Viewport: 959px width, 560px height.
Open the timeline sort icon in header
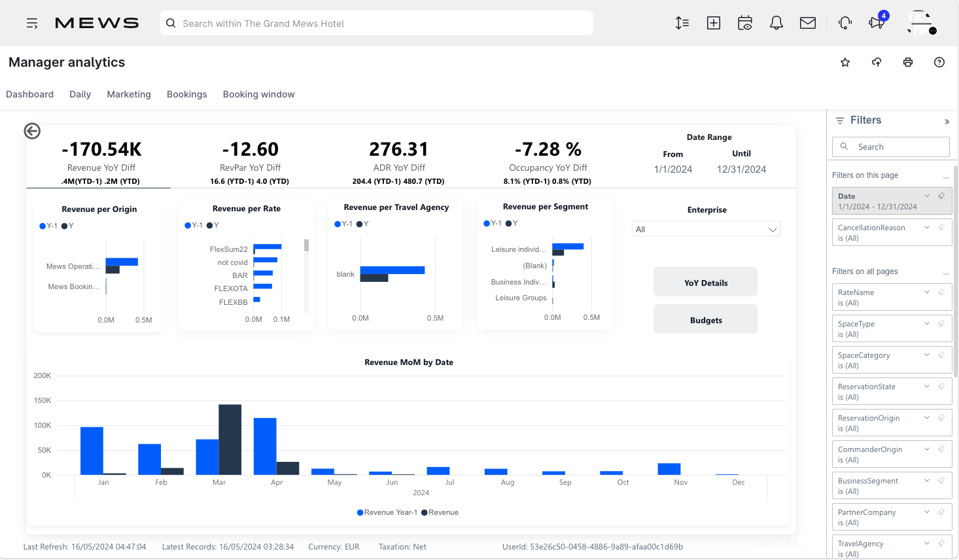coord(682,23)
